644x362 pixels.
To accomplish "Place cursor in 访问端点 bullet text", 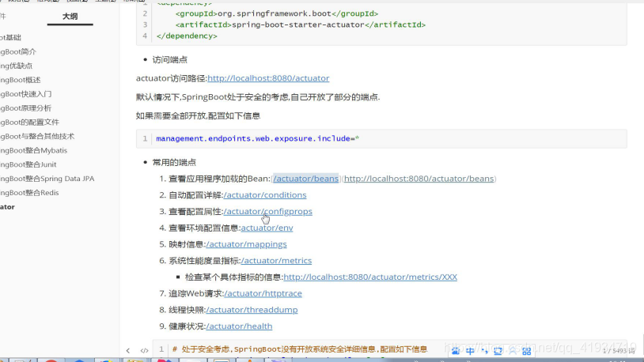I will pos(170,60).
